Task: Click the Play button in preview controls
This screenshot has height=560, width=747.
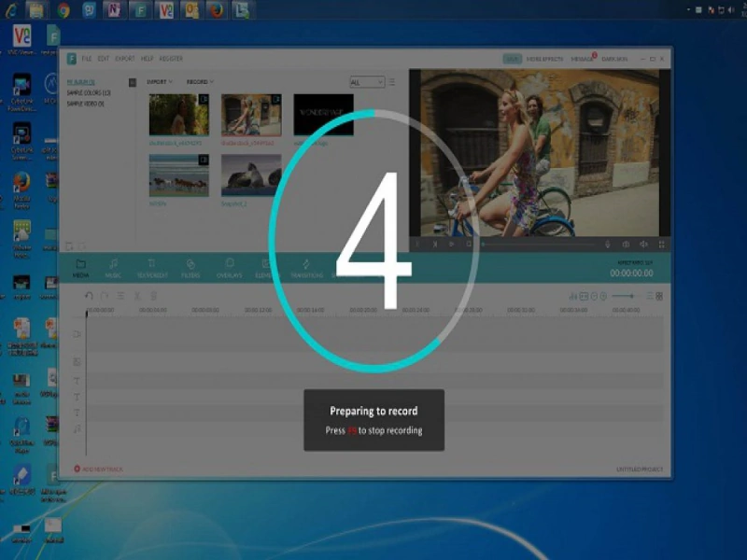Action: tap(451, 244)
